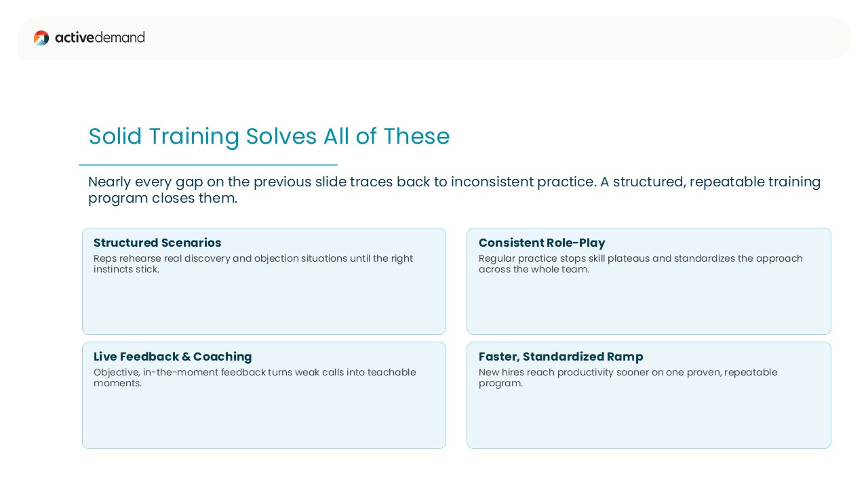Click the header bar's blank right side

click(542, 38)
